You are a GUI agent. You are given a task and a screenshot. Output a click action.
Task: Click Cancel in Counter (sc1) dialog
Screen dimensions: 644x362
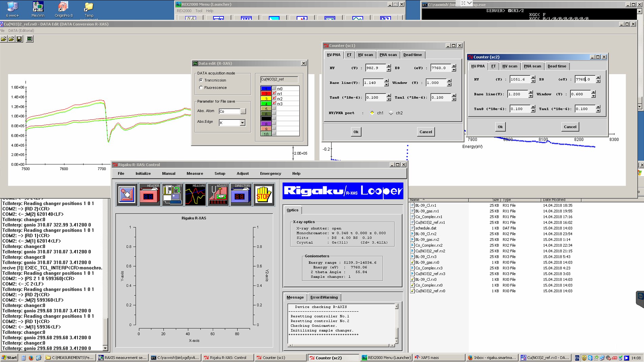(x=426, y=132)
